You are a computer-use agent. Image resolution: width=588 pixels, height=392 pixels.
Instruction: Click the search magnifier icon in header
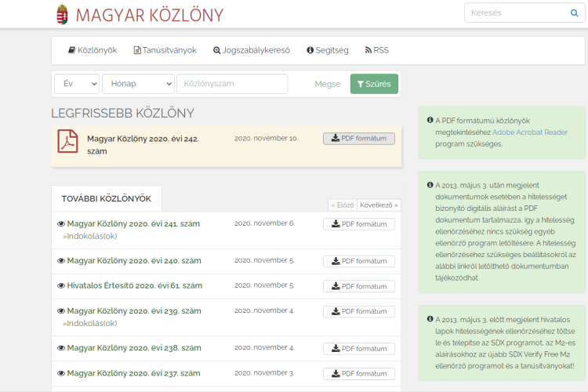coord(574,13)
